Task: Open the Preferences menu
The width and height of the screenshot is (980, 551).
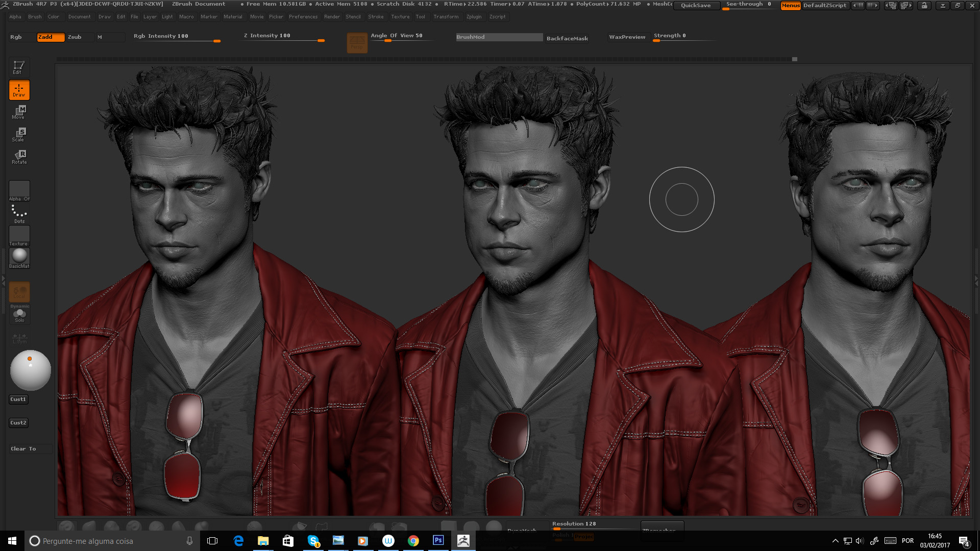Action: coord(303,17)
